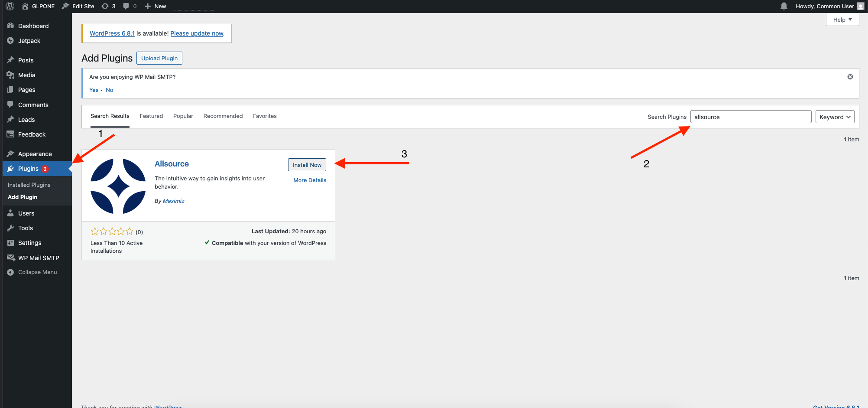Open the comments bubble icon in admin bar
868x408 pixels.
[126, 6]
